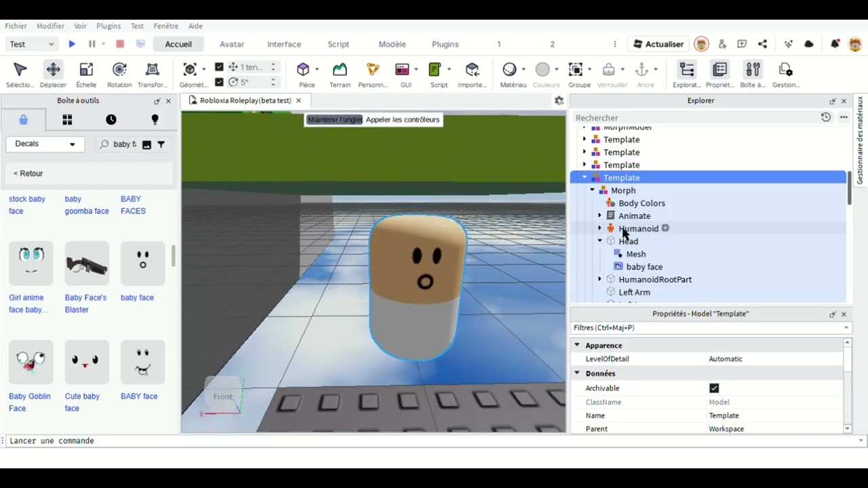Select the Mesh item under Head
Viewport: 868px width, 488px height.
(635, 254)
